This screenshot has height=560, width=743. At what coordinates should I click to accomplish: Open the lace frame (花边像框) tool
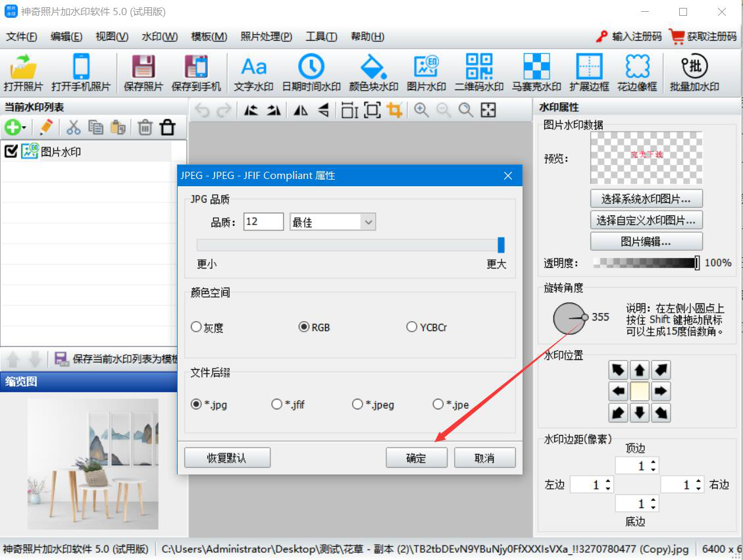(x=637, y=72)
